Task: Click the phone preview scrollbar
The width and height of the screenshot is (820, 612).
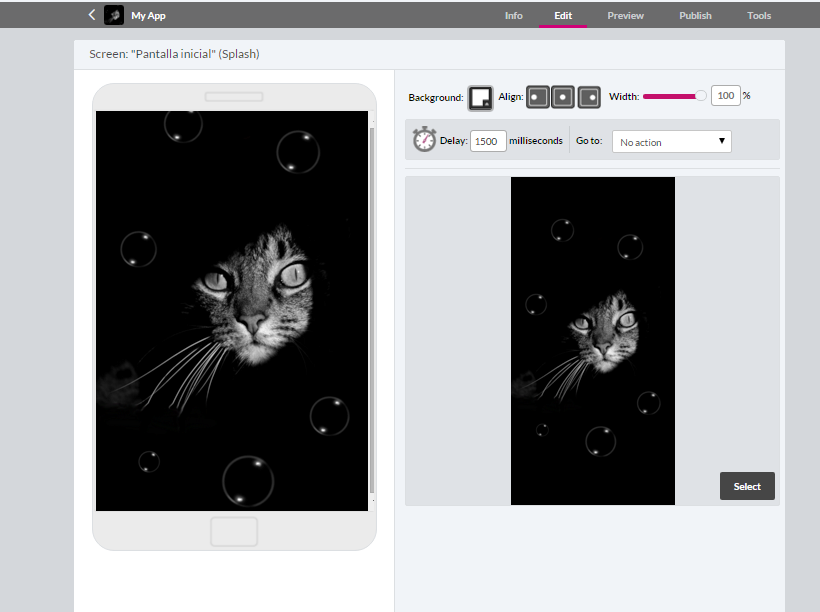Action: pyautogui.click(x=372, y=311)
